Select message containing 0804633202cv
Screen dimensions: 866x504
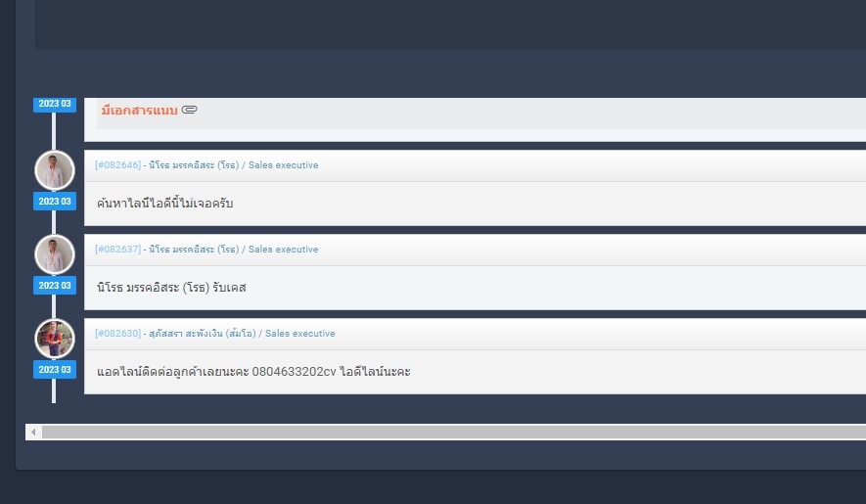[x=253, y=371]
